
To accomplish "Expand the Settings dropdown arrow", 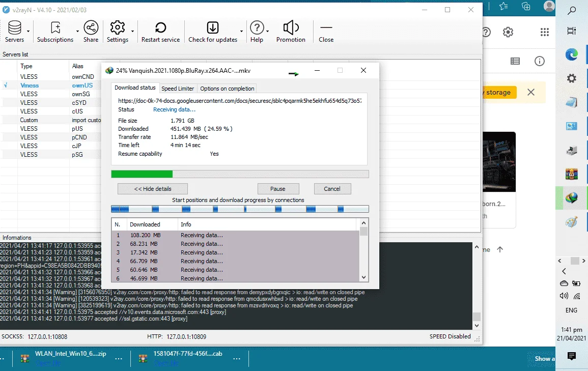I will 132,32.
